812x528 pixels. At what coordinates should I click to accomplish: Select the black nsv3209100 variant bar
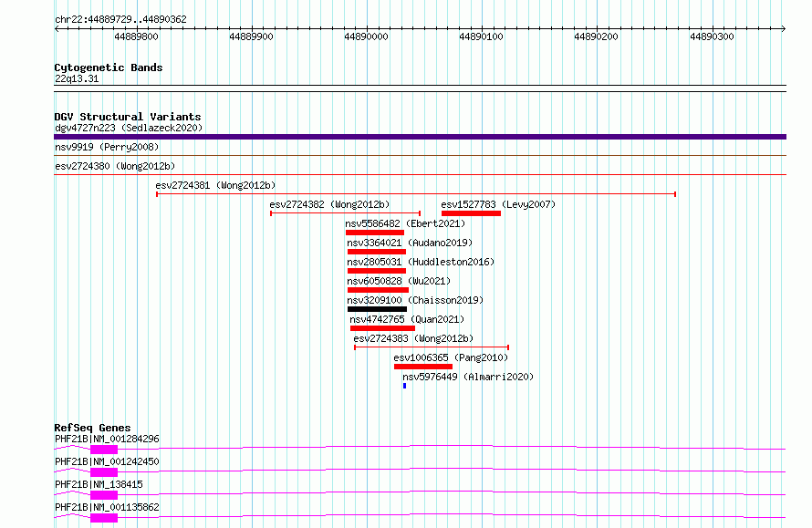(x=377, y=309)
